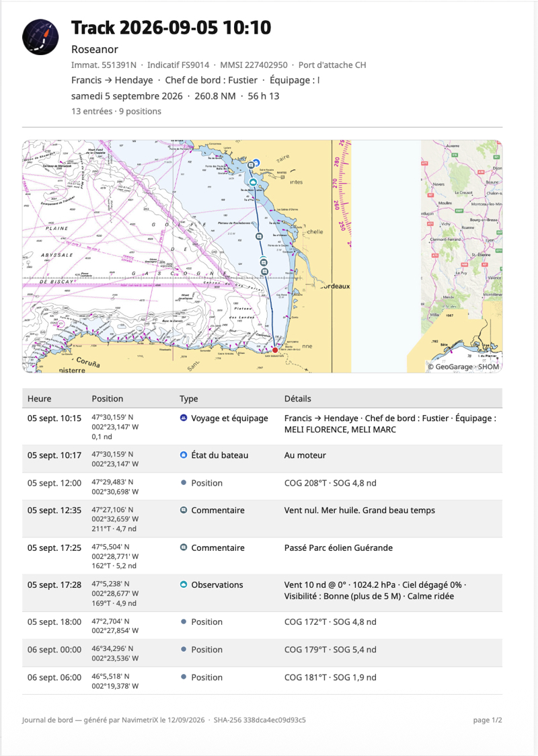Image resolution: width=538 pixels, height=756 pixels.
Task: Click the red arrival marker near San Sebastian
Action: [275, 350]
